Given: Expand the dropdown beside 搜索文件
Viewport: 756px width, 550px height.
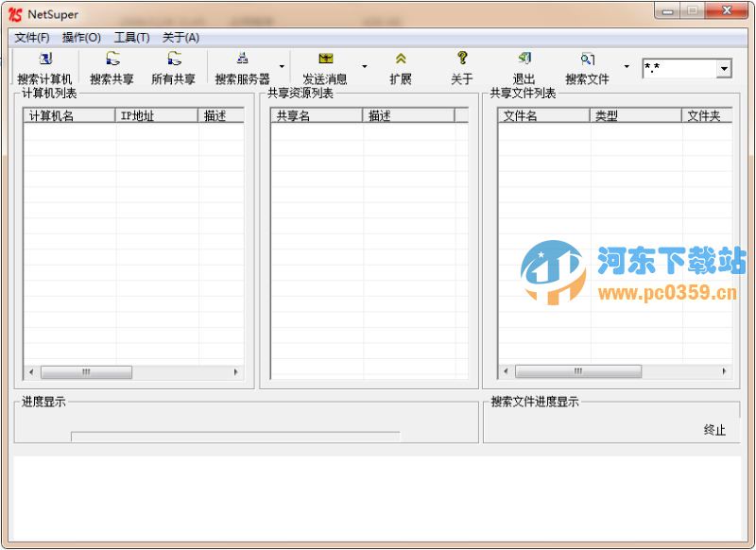Looking at the screenshot, I should click(626, 67).
